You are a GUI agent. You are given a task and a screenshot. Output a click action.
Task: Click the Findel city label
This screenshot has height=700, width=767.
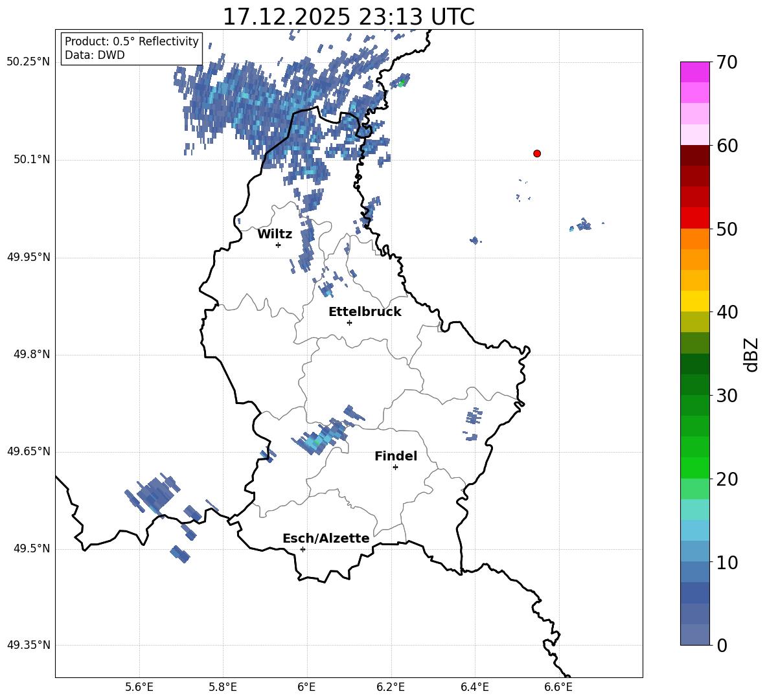coord(396,456)
